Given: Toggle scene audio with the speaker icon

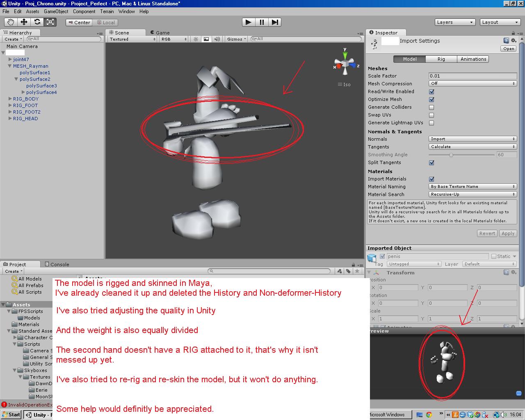Looking at the screenshot, I should click(x=217, y=39).
